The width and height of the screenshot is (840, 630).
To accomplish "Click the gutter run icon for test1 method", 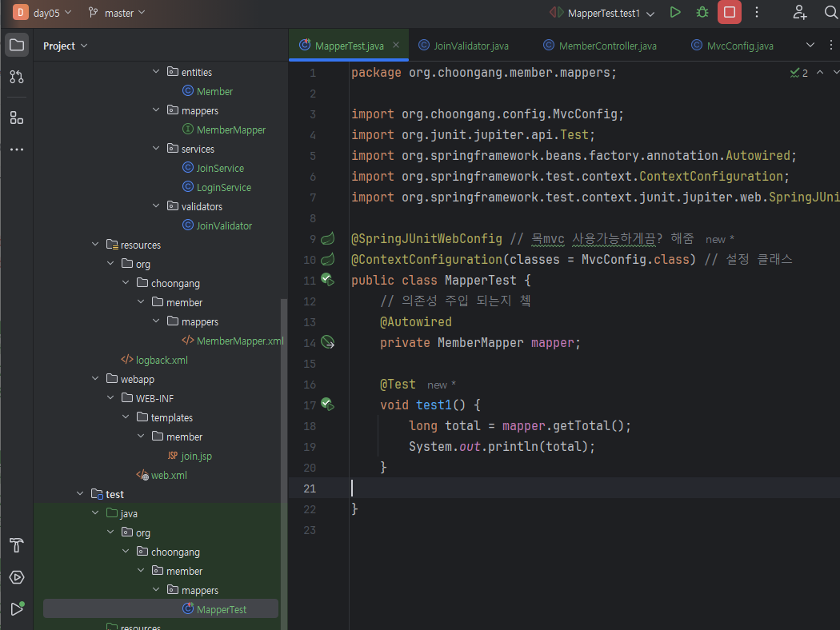I will click(x=327, y=404).
